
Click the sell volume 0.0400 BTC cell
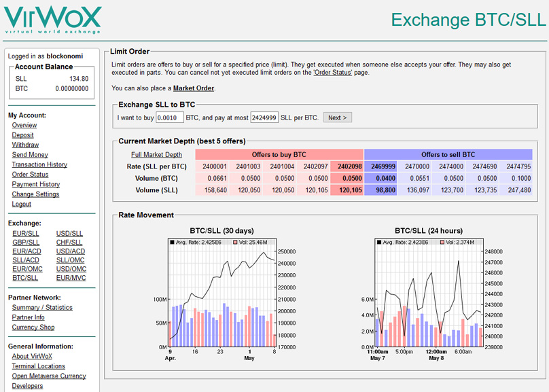point(380,179)
